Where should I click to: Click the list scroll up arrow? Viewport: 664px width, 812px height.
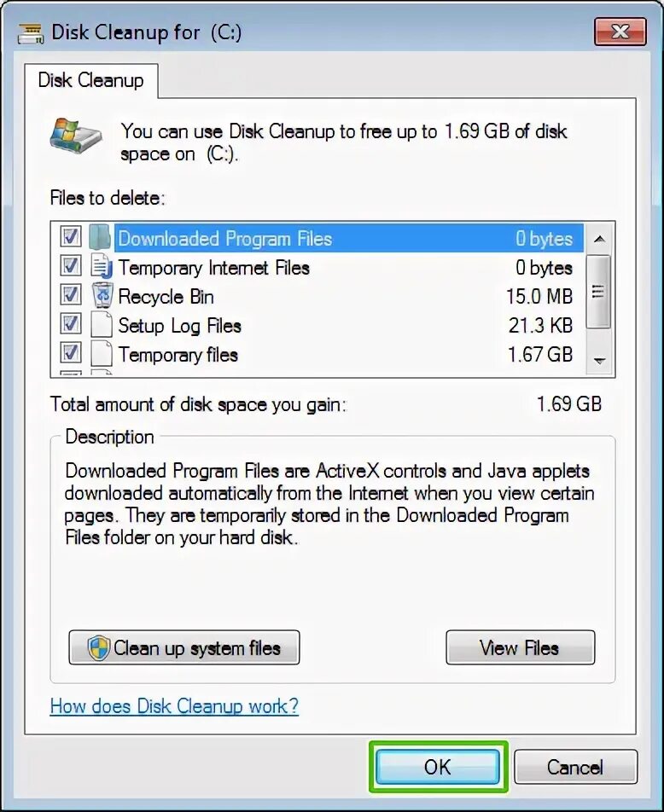pos(599,239)
